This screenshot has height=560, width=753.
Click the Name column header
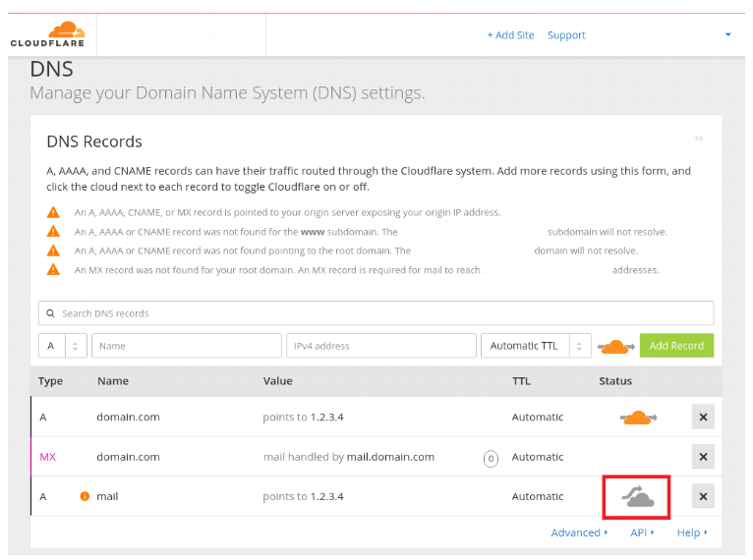click(113, 381)
